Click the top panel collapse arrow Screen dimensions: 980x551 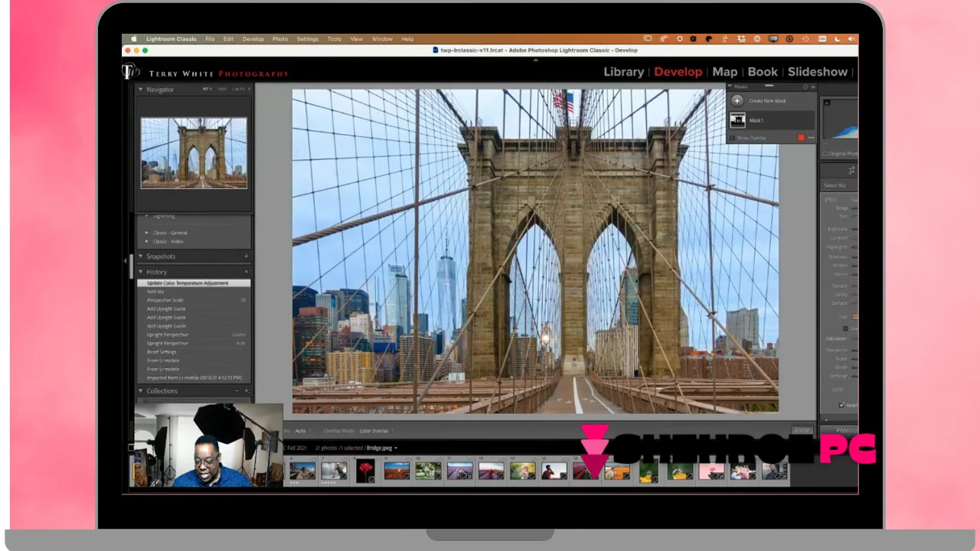pos(535,59)
